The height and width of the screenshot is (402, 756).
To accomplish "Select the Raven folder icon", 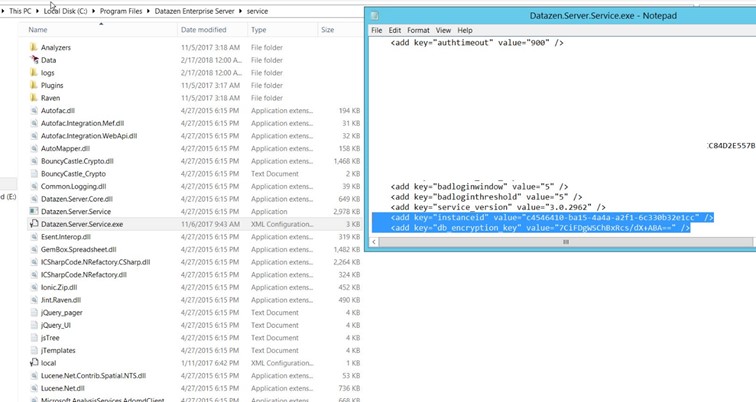I will [34, 98].
